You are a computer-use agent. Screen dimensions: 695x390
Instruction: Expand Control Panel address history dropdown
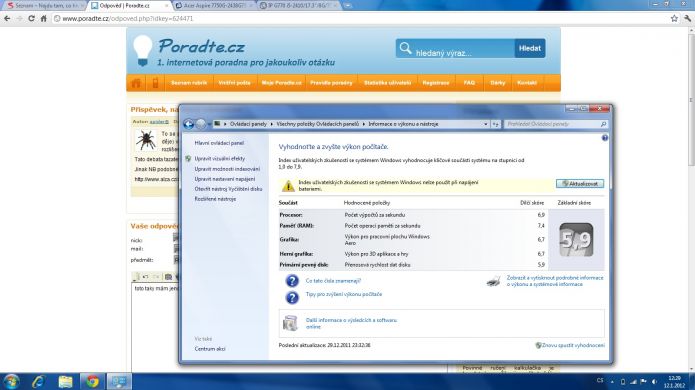[x=486, y=124]
